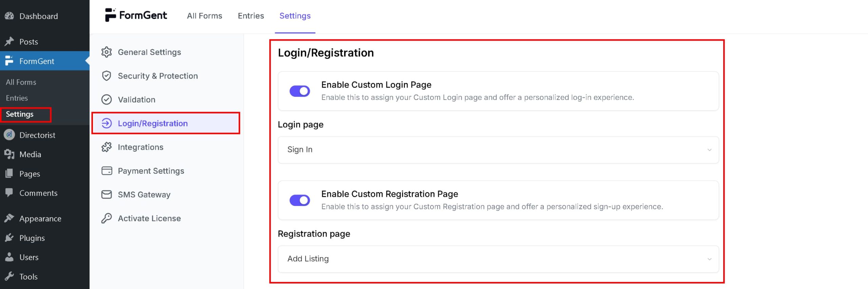Click the Pages stacked-sheets icon

click(9, 173)
